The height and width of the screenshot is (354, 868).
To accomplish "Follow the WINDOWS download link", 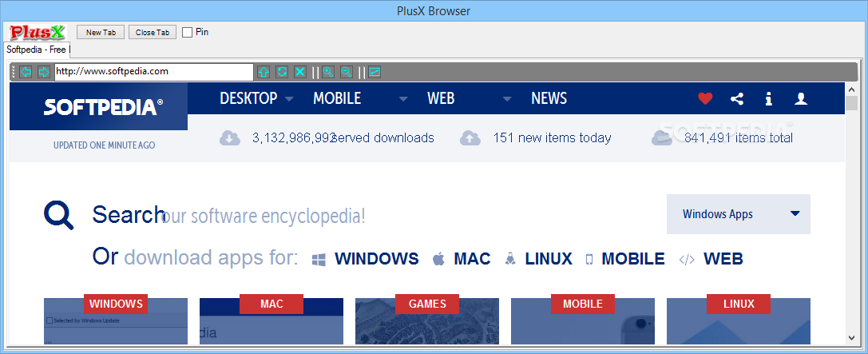I will point(376,259).
